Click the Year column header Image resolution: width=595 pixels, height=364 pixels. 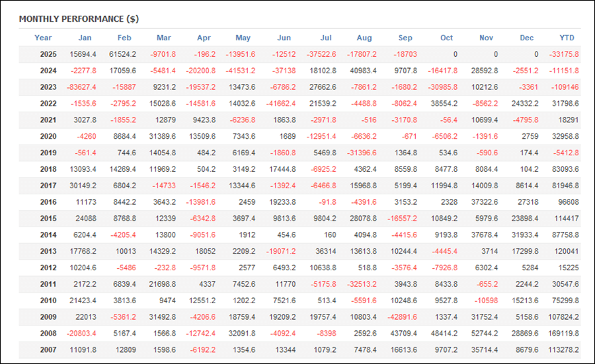(43, 38)
